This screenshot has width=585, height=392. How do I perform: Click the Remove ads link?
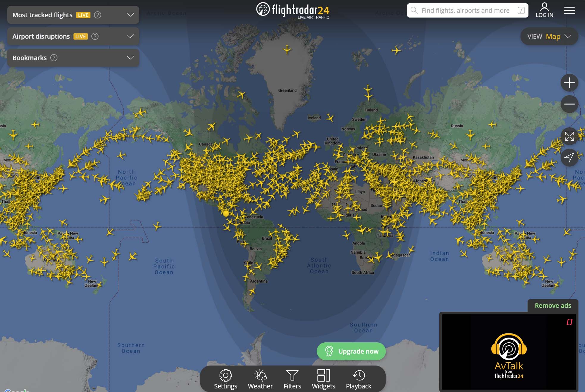click(553, 305)
